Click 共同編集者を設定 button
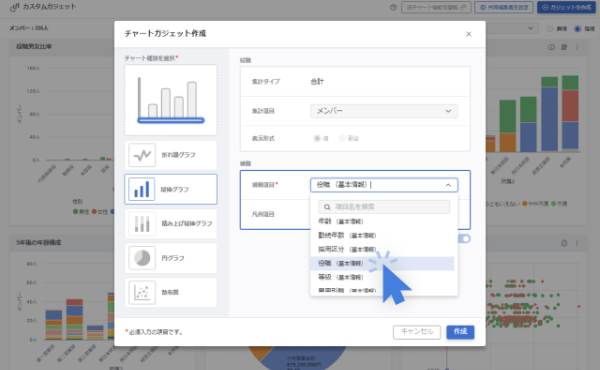The image size is (600, 370). (504, 7)
